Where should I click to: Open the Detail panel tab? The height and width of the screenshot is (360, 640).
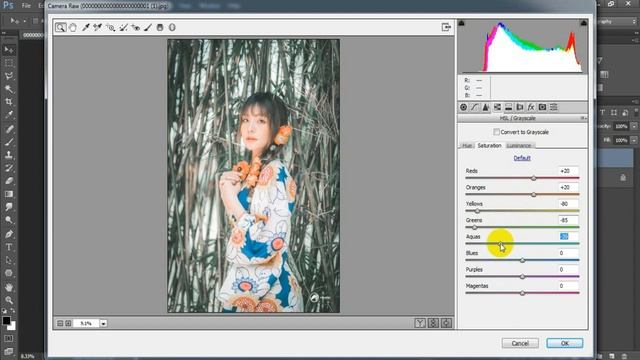point(486,107)
